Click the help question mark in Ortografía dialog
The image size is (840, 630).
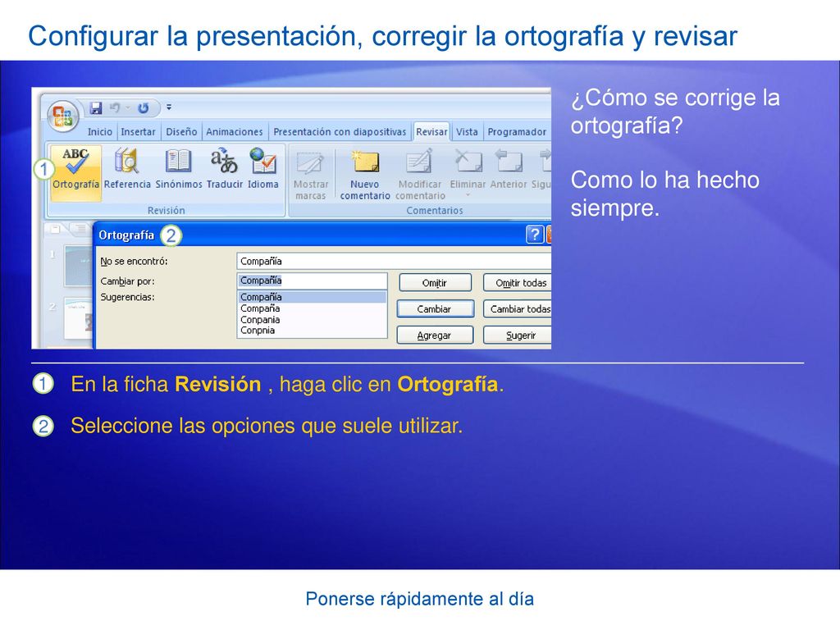[535, 235]
